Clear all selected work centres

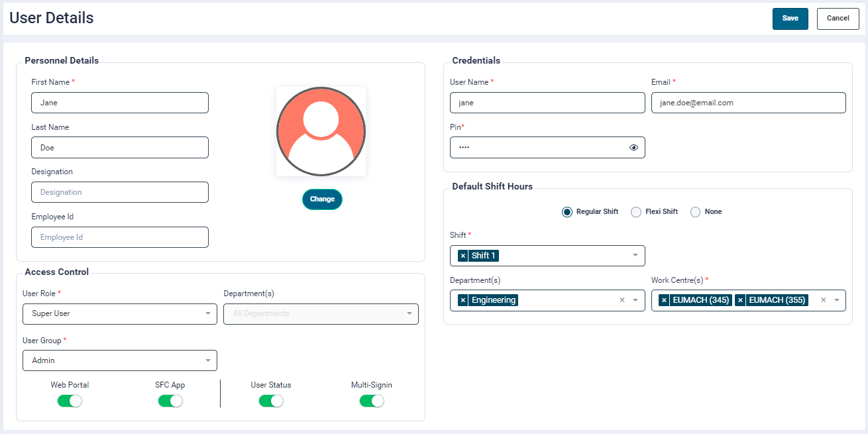823,300
